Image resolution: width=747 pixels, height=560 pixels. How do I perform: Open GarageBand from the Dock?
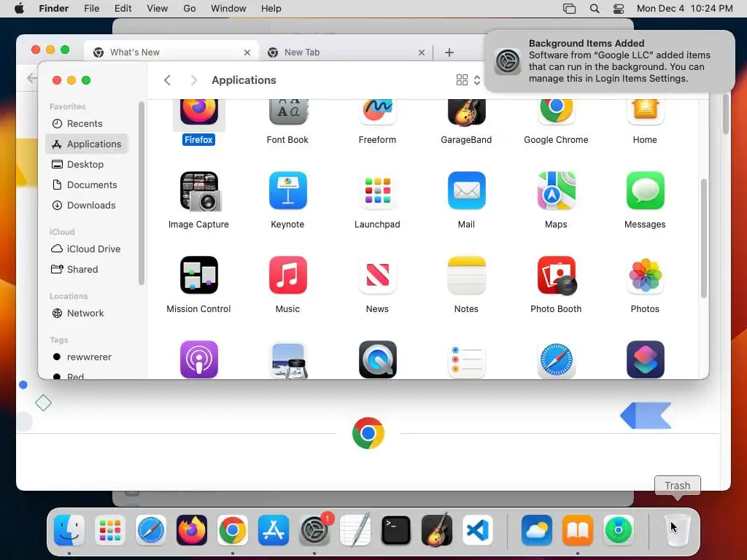tap(437, 530)
